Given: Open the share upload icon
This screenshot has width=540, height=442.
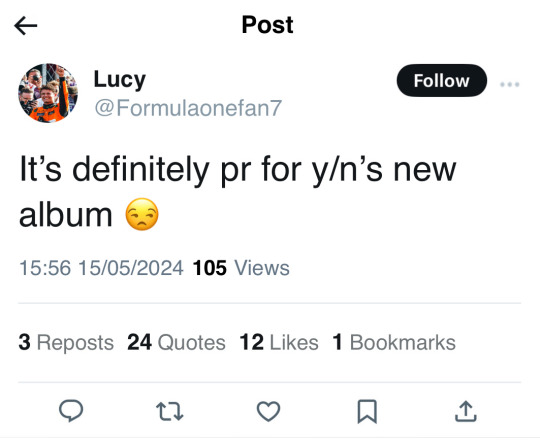Looking at the screenshot, I should click(x=466, y=411).
